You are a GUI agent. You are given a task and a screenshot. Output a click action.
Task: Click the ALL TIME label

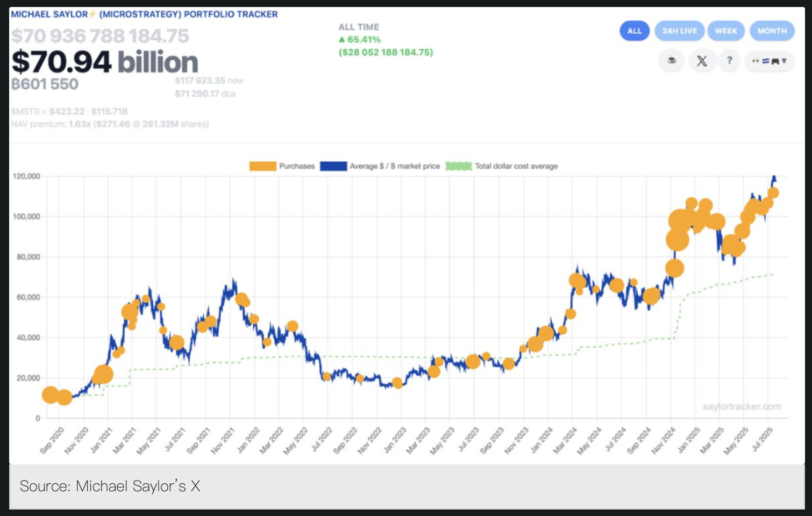coord(359,27)
